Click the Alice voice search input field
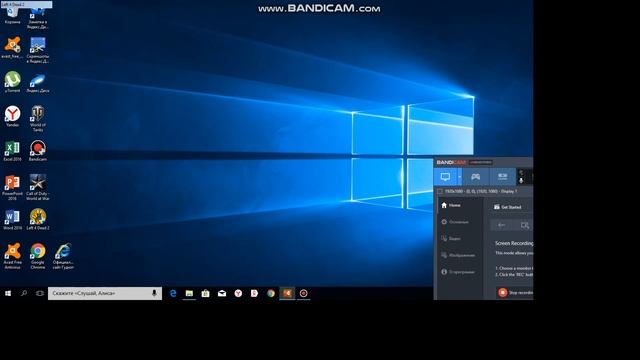This screenshot has width=640, height=360. click(x=105, y=293)
